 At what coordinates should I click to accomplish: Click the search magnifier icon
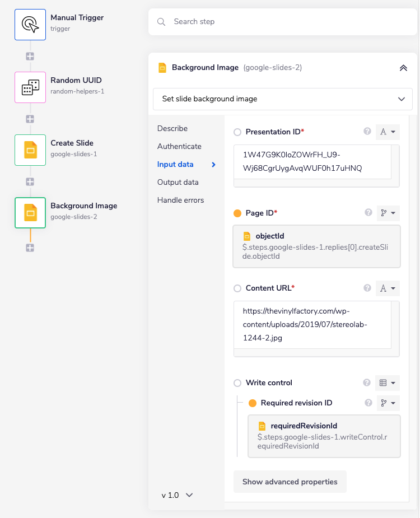click(x=162, y=22)
